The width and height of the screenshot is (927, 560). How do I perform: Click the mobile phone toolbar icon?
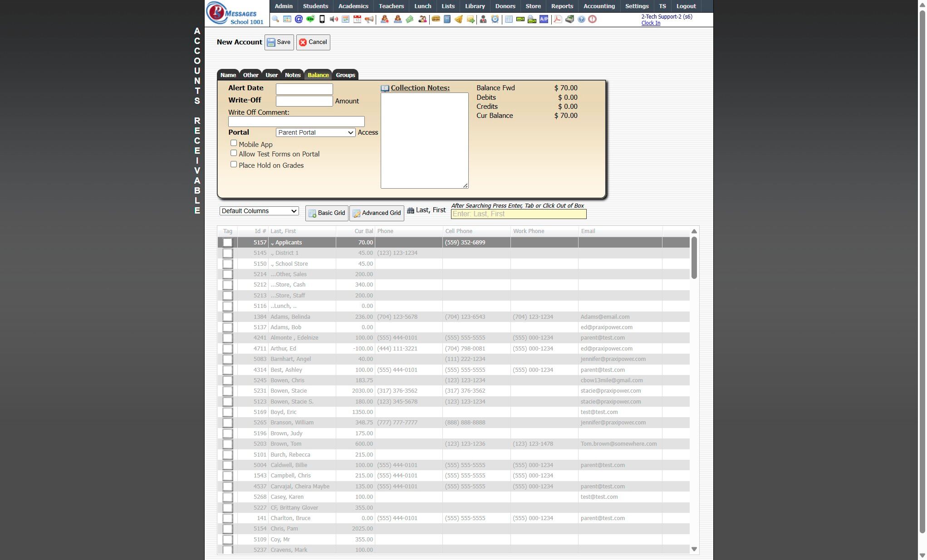click(322, 19)
